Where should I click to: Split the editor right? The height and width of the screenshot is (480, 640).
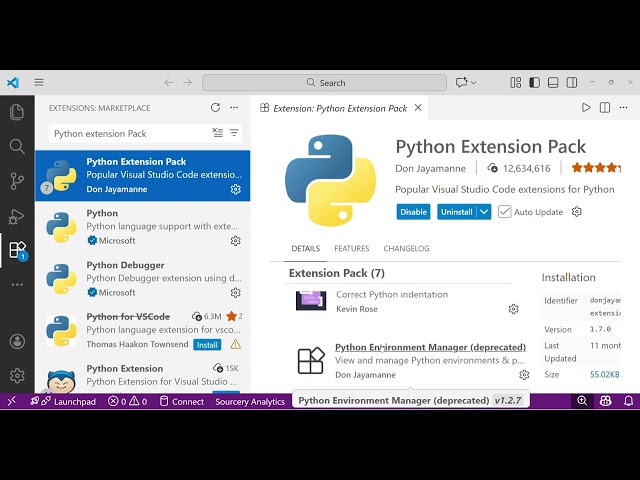click(605, 108)
